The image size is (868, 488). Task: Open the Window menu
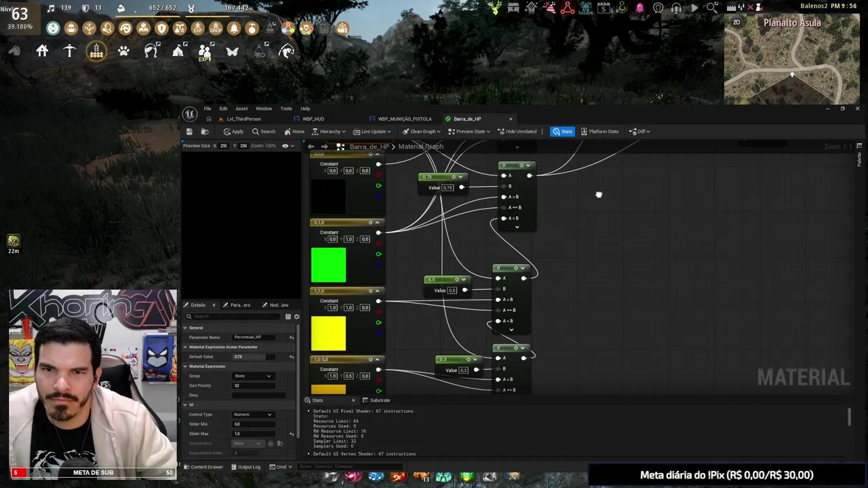point(264,108)
